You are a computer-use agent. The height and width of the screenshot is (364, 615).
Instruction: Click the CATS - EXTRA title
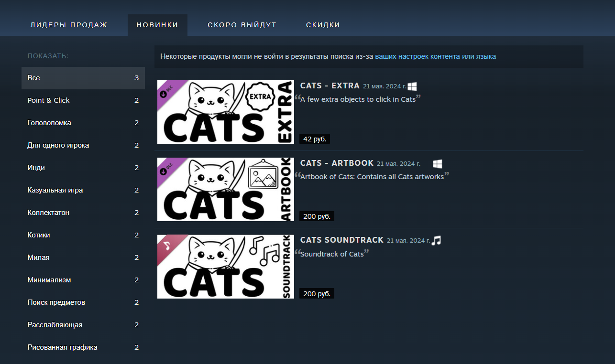[330, 86]
